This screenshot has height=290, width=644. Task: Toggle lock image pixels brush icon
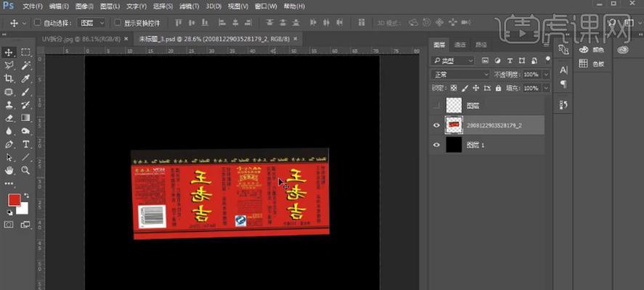(465, 88)
